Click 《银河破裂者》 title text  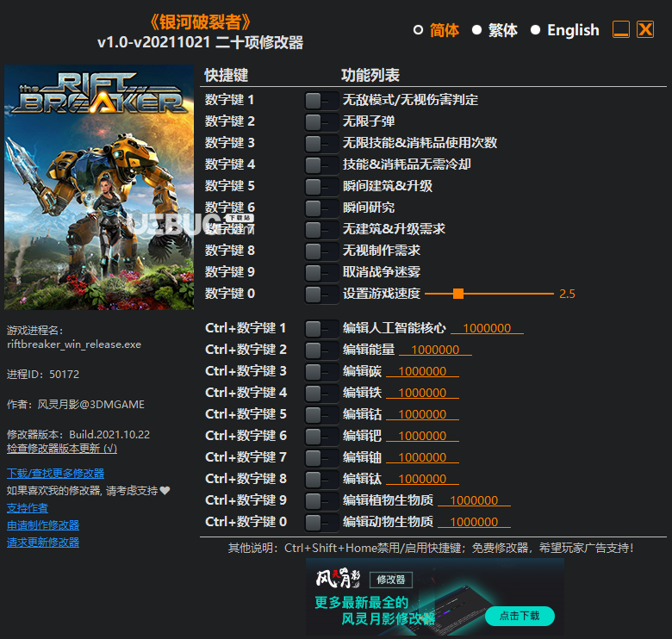[201, 22]
